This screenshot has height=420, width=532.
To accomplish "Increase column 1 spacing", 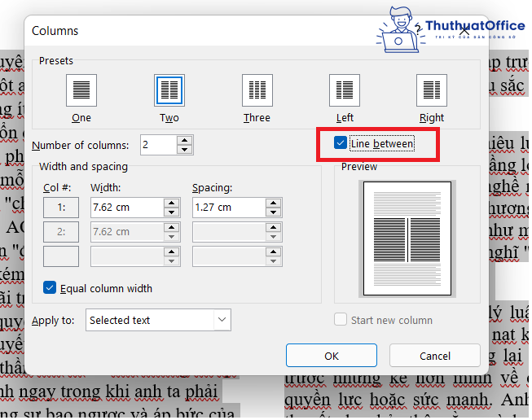I will pos(274,203).
